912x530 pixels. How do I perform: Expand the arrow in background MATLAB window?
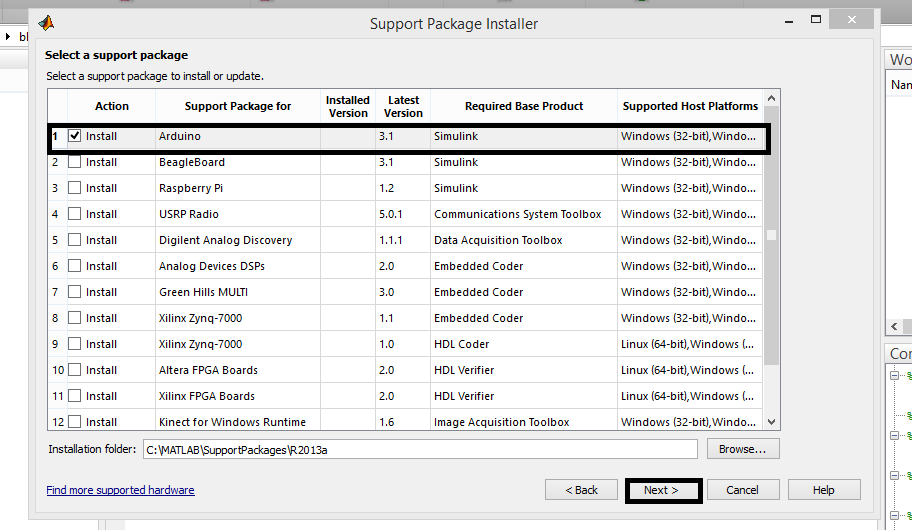tap(8, 36)
